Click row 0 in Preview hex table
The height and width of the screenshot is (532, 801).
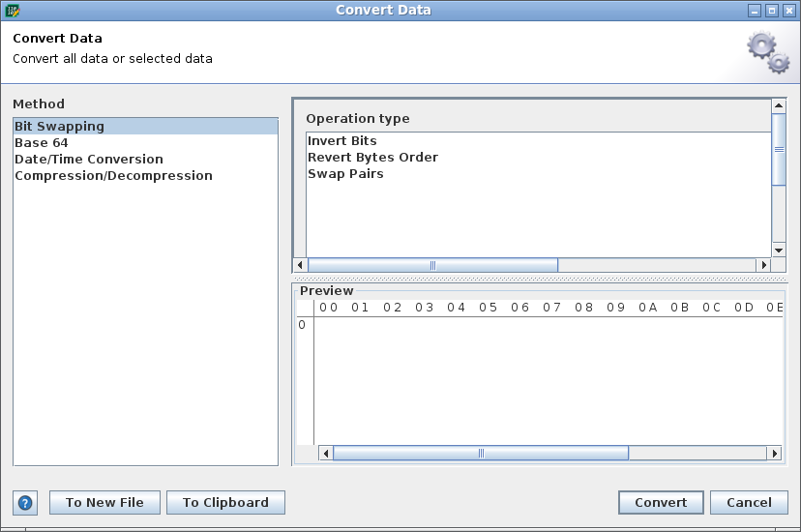coord(302,325)
